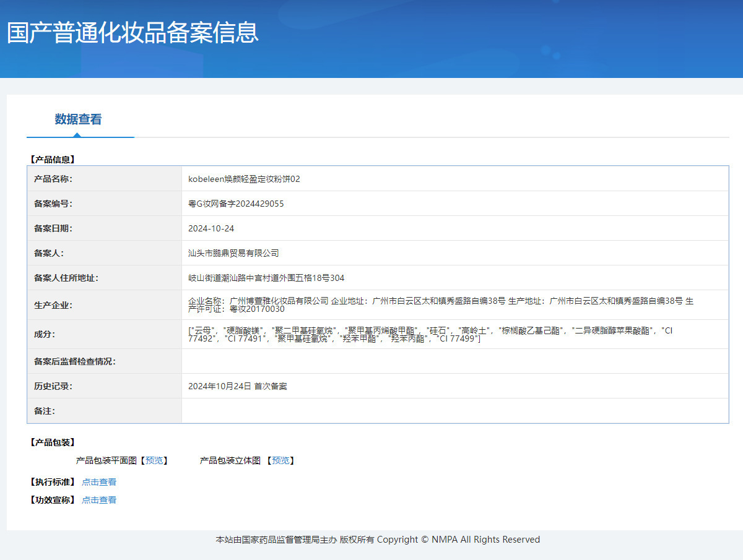Click the 【产品信息】 section heading
Screen dimensions: 743x560
click(x=52, y=160)
